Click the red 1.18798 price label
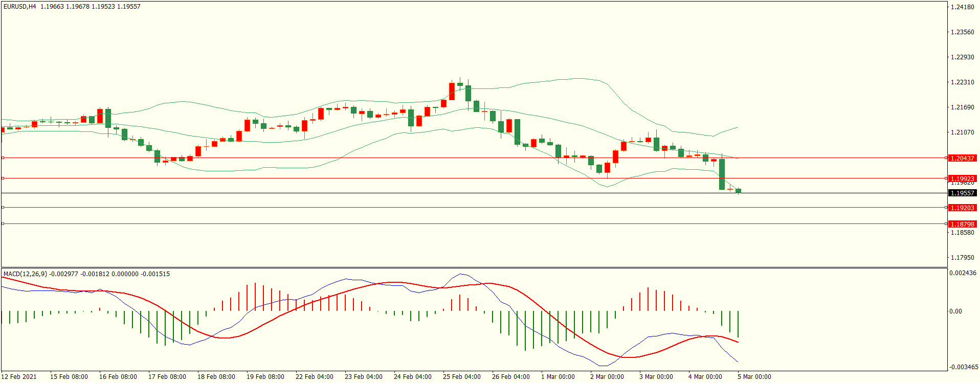980x383 pixels. pos(962,224)
